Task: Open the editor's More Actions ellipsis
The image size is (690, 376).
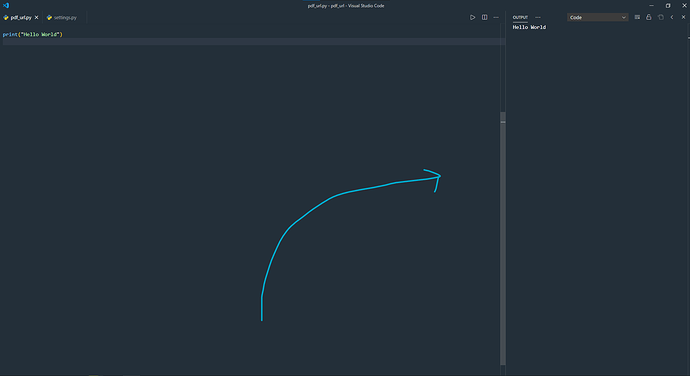Action: (496, 18)
